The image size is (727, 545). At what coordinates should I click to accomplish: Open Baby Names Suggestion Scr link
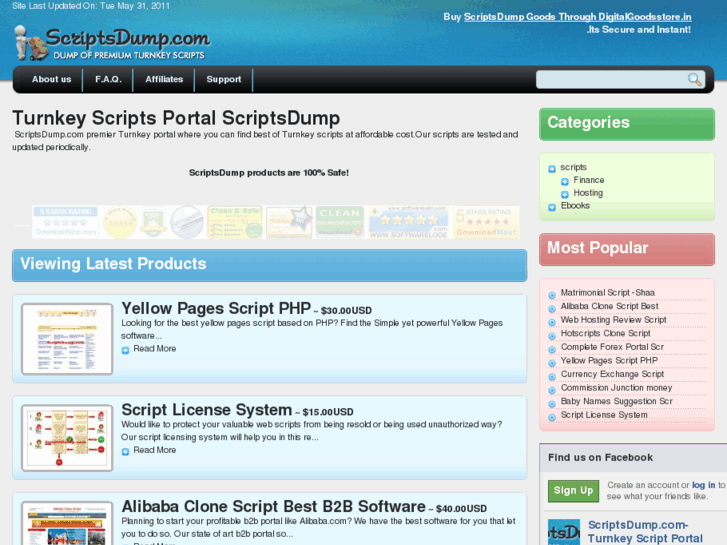click(x=617, y=401)
